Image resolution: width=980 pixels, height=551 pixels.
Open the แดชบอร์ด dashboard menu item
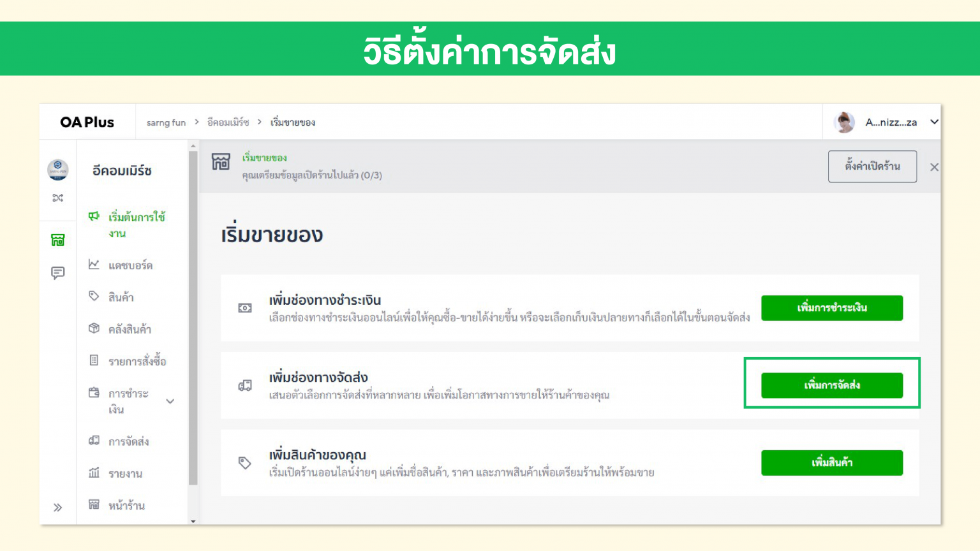(x=130, y=265)
